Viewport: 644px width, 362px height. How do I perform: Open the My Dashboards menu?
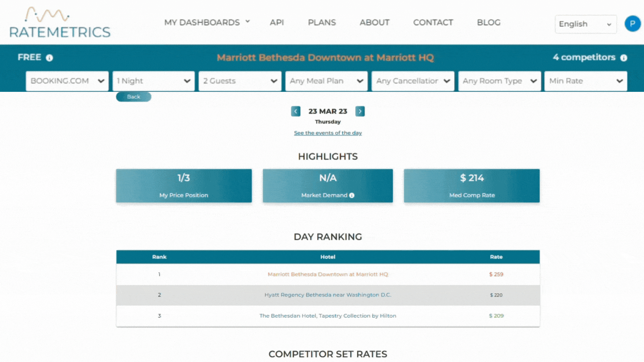(x=207, y=22)
